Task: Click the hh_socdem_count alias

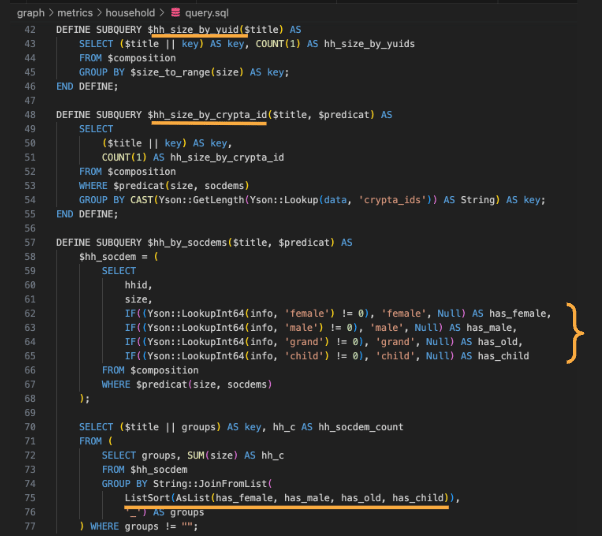Action: pos(361,427)
